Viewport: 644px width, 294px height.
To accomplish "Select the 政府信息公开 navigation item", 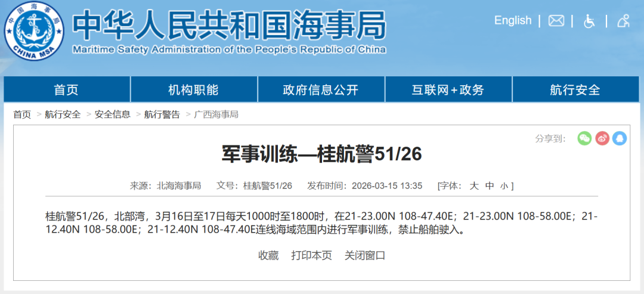I will (321, 90).
